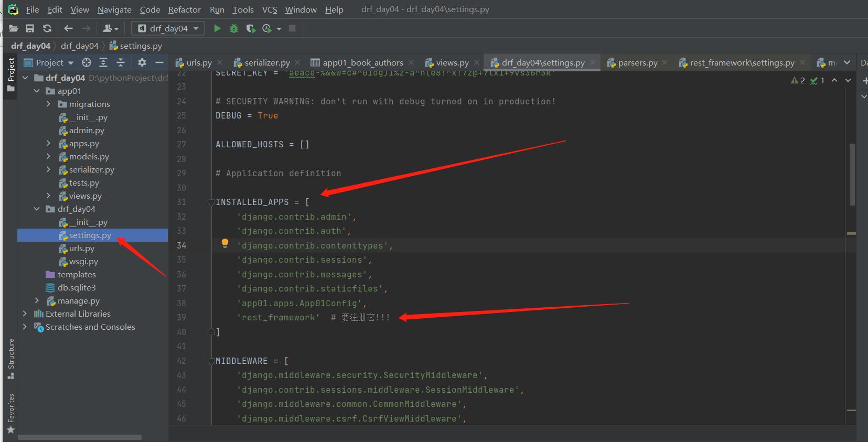Screen dimensions: 868x442
Task: Click the Stop square icon
Action: (292, 28)
